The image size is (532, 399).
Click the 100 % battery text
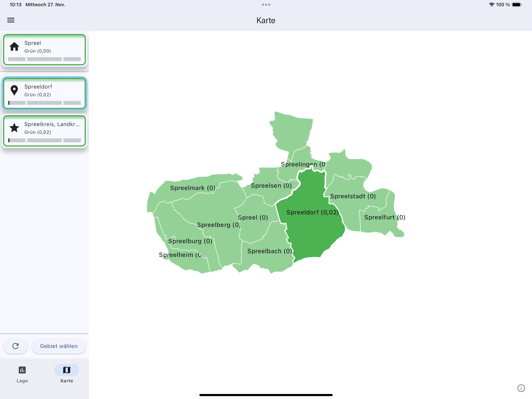[503, 5]
